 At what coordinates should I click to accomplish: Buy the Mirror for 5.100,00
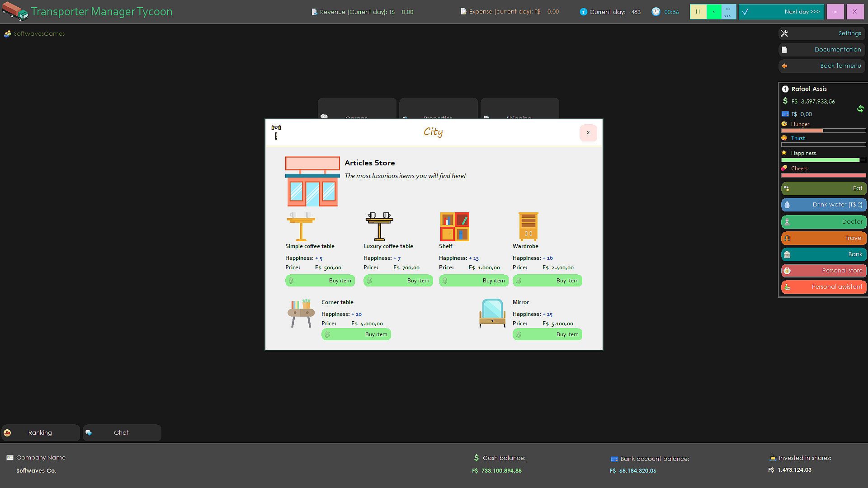click(547, 334)
